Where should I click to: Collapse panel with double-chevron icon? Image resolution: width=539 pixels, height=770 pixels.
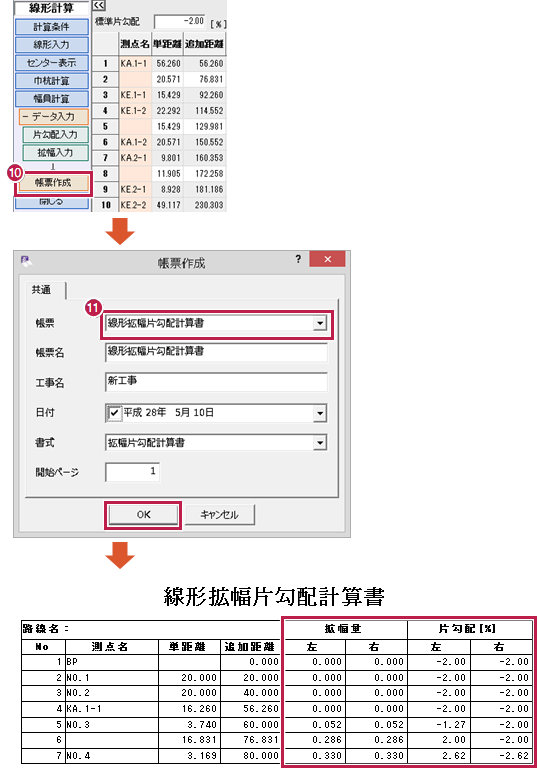pos(99,5)
